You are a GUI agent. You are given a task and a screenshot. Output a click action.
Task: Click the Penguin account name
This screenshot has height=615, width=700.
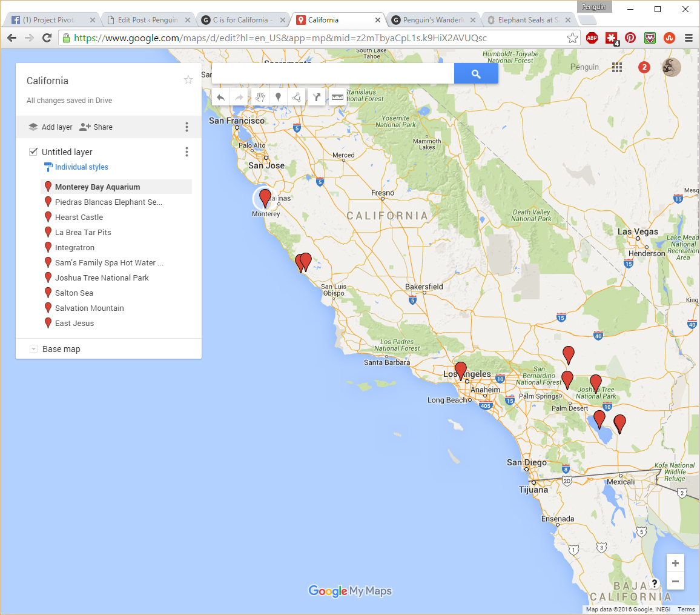[584, 67]
